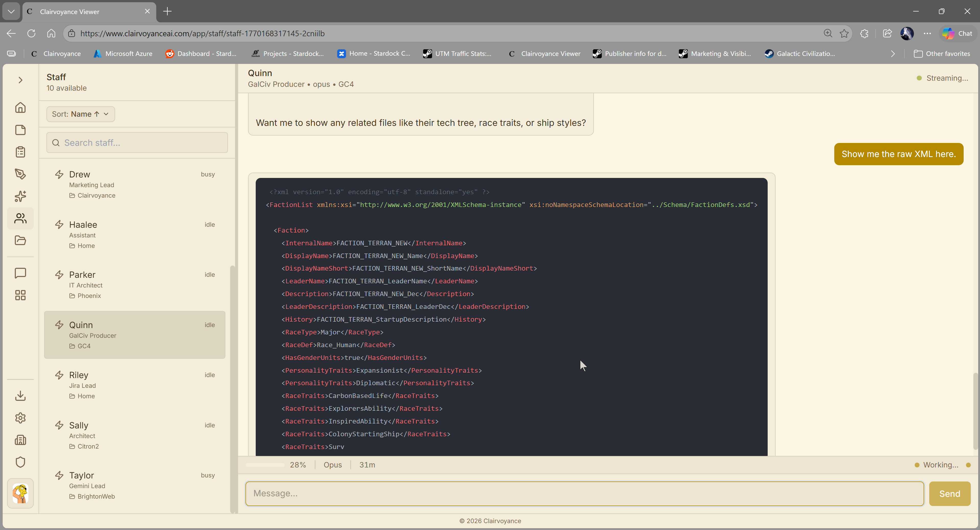Select the Staff people sidebar icon
980x530 pixels.
(20, 218)
